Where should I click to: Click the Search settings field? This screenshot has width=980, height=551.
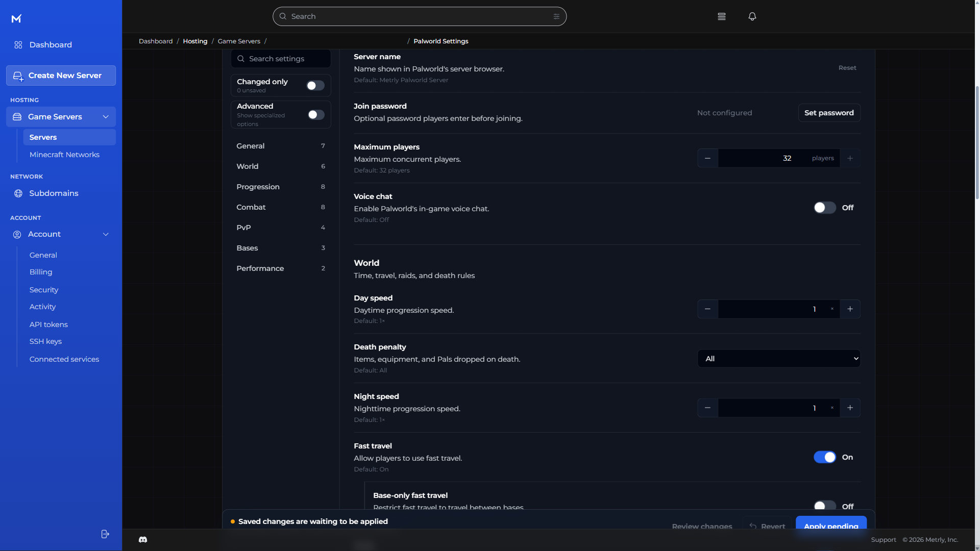click(280, 59)
